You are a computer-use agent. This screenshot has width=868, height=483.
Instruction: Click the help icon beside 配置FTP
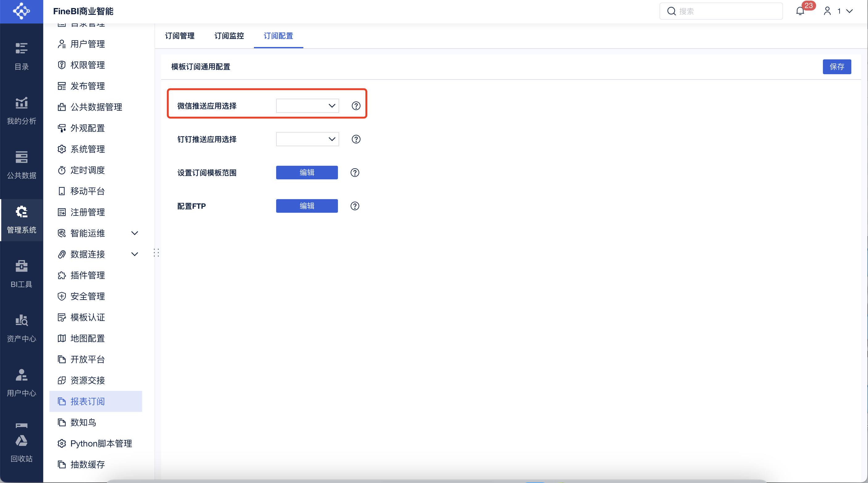[355, 206]
